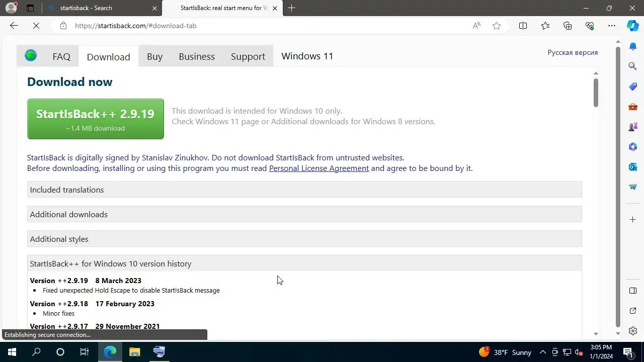Show hidden system tray icons chevron
Screen dimensions: 644x362
pyautogui.click(x=543, y=352)
